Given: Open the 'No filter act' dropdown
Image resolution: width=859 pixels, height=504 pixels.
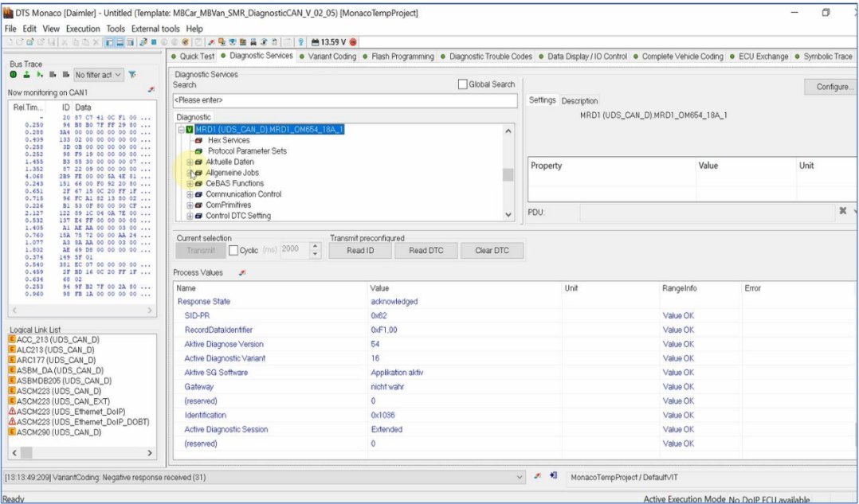Looking at the screenshot, I should pyautogui.click(x=99, y=75).
